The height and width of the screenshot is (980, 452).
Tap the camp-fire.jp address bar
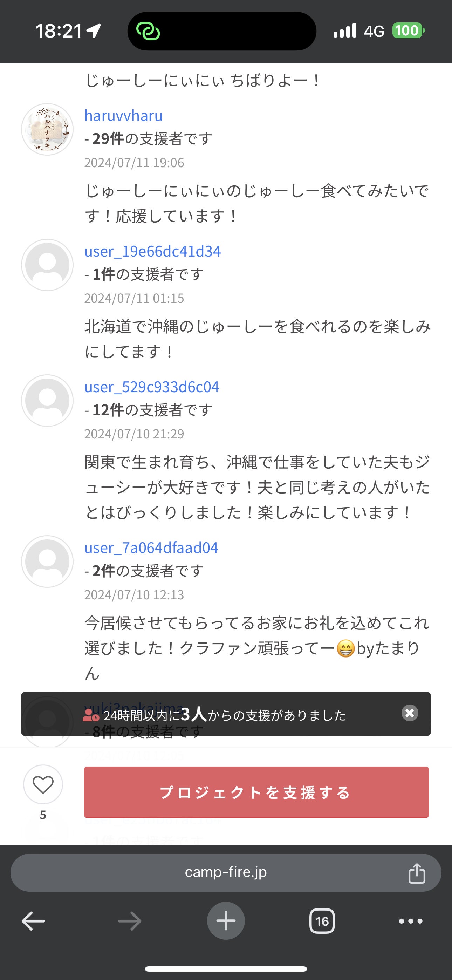click(226, 872)
